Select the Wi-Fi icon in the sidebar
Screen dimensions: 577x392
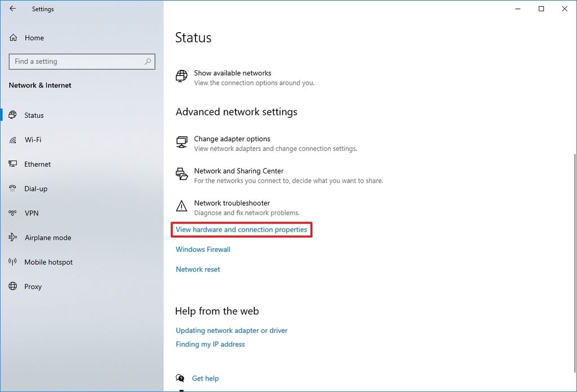coord(12,140)
